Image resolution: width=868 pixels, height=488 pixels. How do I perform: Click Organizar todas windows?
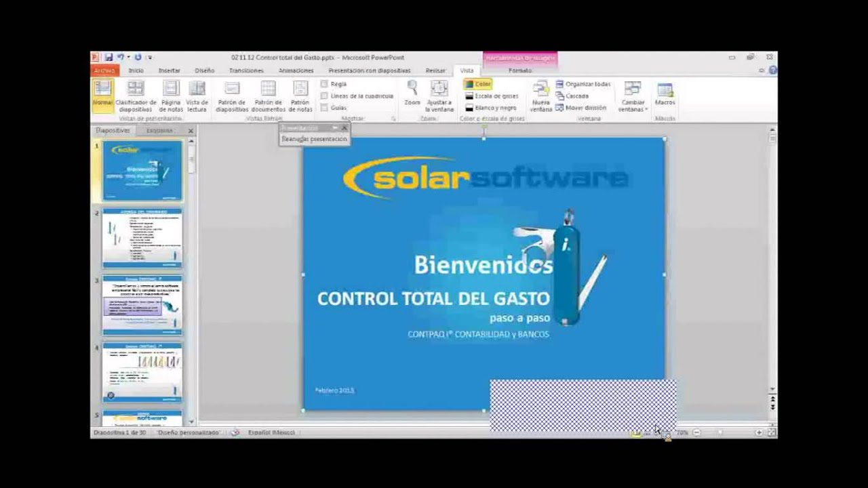coord(583,84)
